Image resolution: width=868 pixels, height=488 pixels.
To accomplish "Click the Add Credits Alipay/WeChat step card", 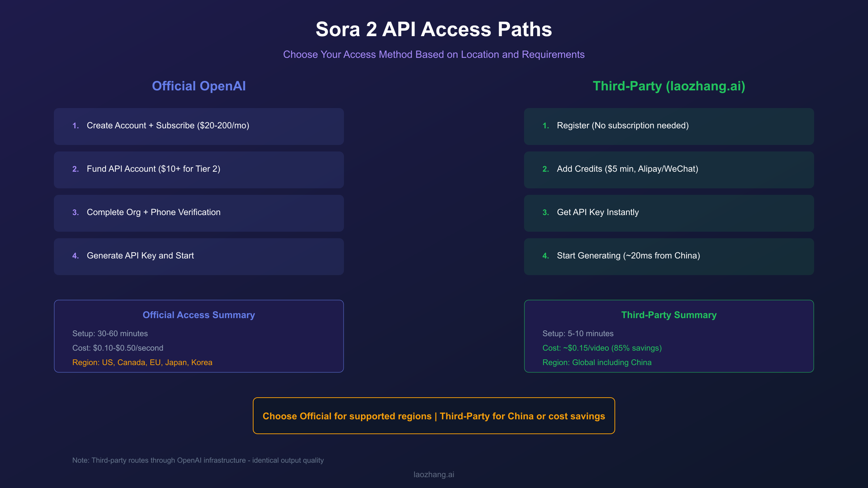I will 668,169.
